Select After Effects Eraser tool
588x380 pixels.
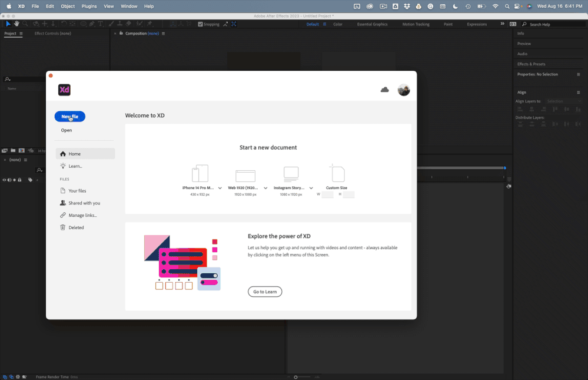(128, 24)
